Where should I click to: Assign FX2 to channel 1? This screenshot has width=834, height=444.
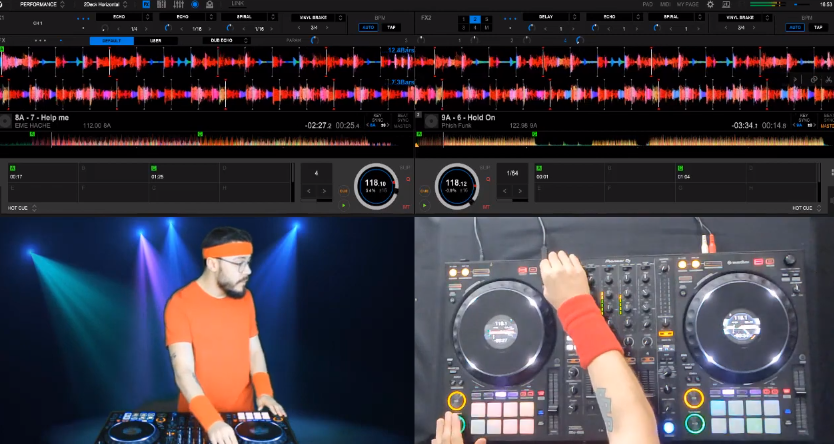463,19
